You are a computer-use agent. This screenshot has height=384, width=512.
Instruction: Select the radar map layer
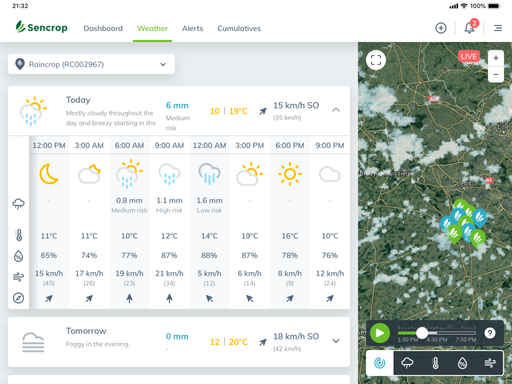(x=380, y=363)
